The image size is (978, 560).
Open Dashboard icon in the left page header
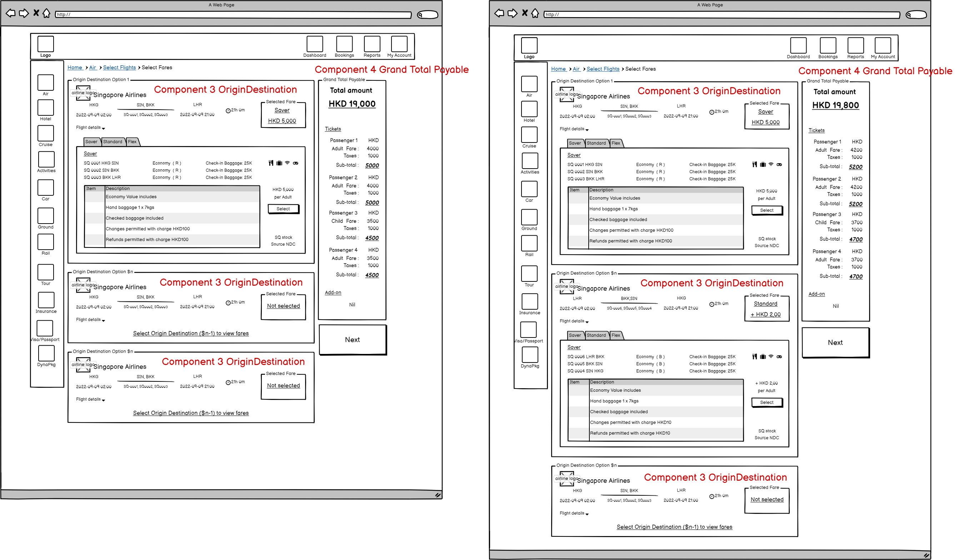click(x=314, y=44)
